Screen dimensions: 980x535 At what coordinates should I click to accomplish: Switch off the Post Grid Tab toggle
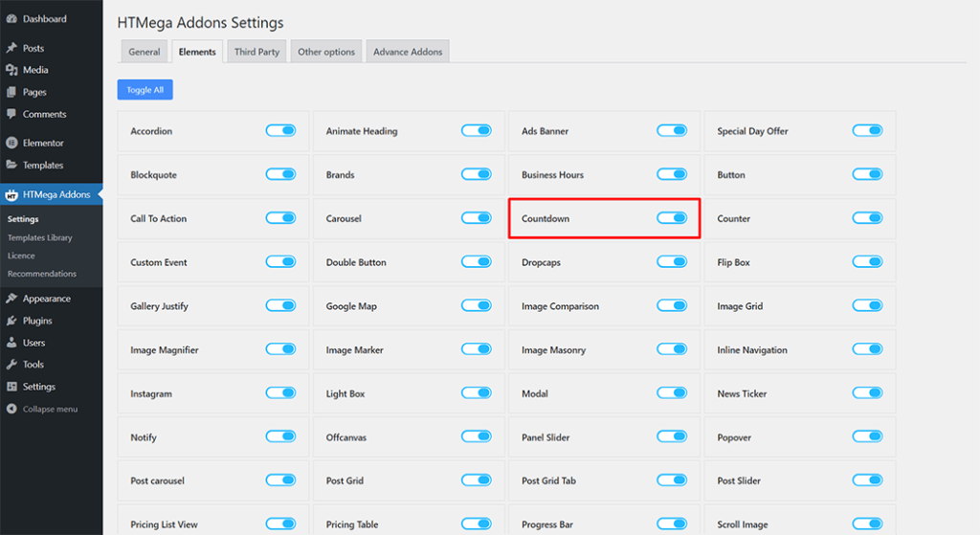point(672,480)
